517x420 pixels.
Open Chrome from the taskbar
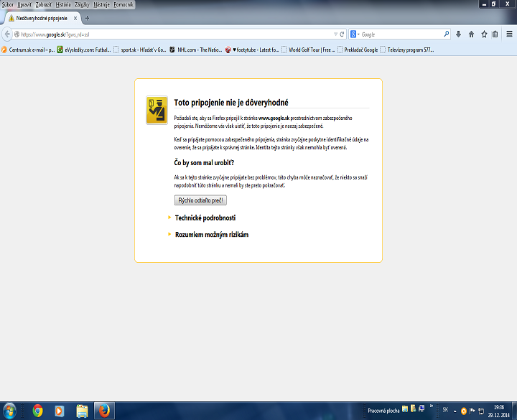(x=37, y=411)
